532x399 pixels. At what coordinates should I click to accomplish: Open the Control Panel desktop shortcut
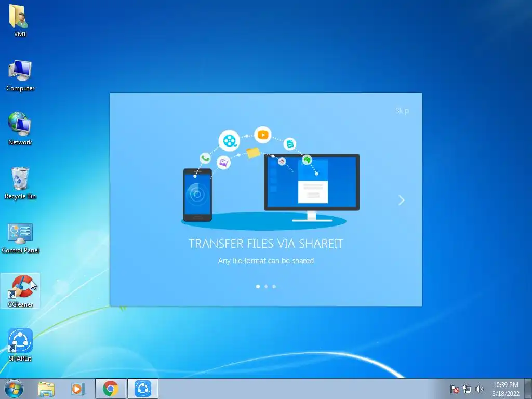point(20,238)
